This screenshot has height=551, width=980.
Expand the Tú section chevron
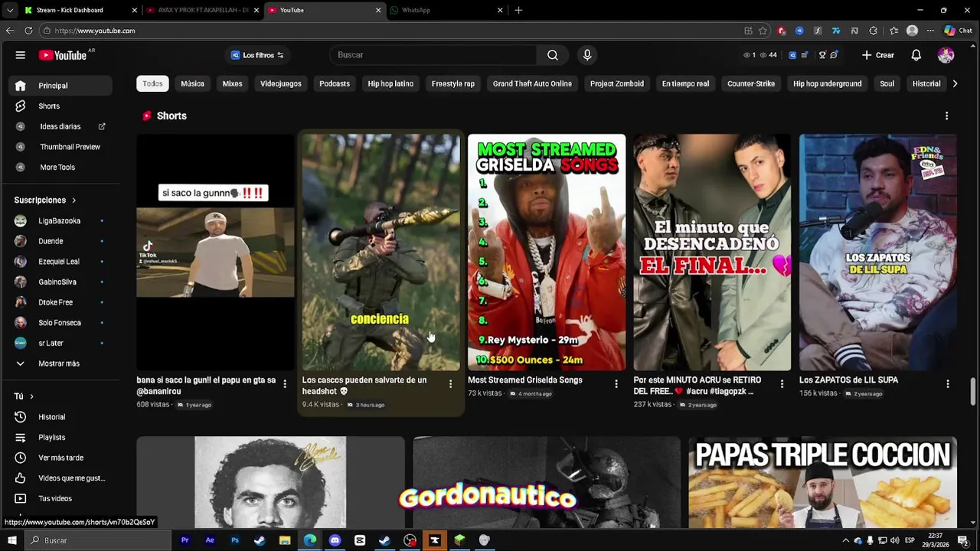tap(31, 396)
